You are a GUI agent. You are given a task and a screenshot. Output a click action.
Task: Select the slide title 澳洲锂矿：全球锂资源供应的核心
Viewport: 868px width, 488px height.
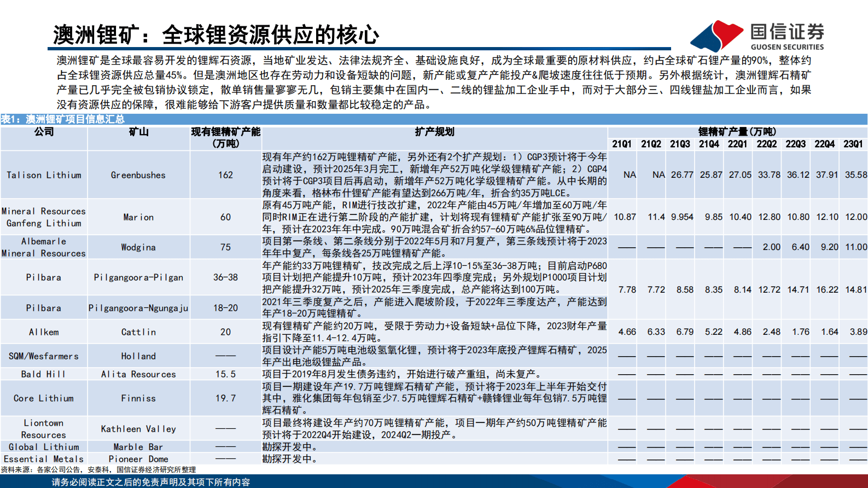click(216, 35)
